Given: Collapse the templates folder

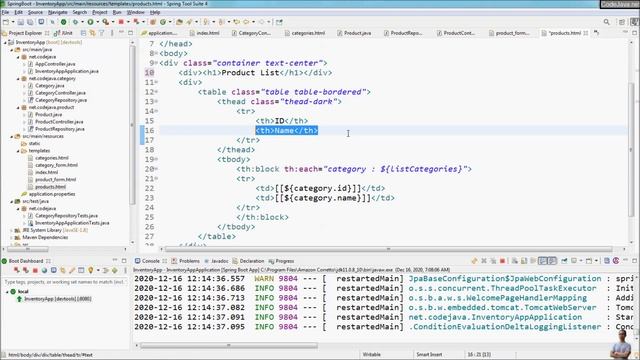Looking at the screenshot, I should (x=18, y=151).
